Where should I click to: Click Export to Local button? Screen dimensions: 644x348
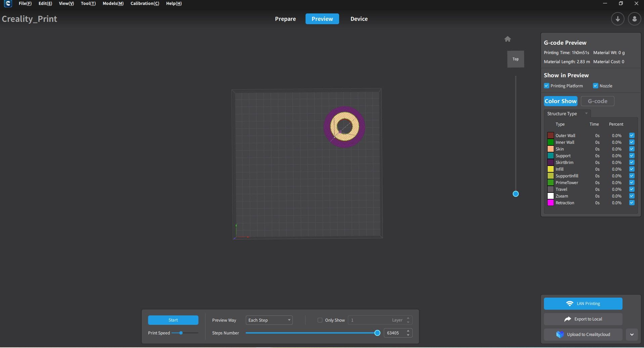click(583, 319)
